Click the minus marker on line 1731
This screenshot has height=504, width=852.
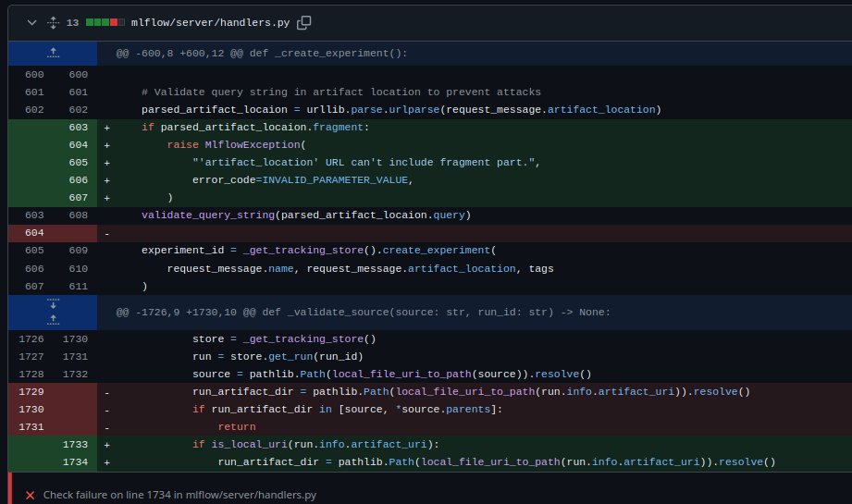(107, 427)
